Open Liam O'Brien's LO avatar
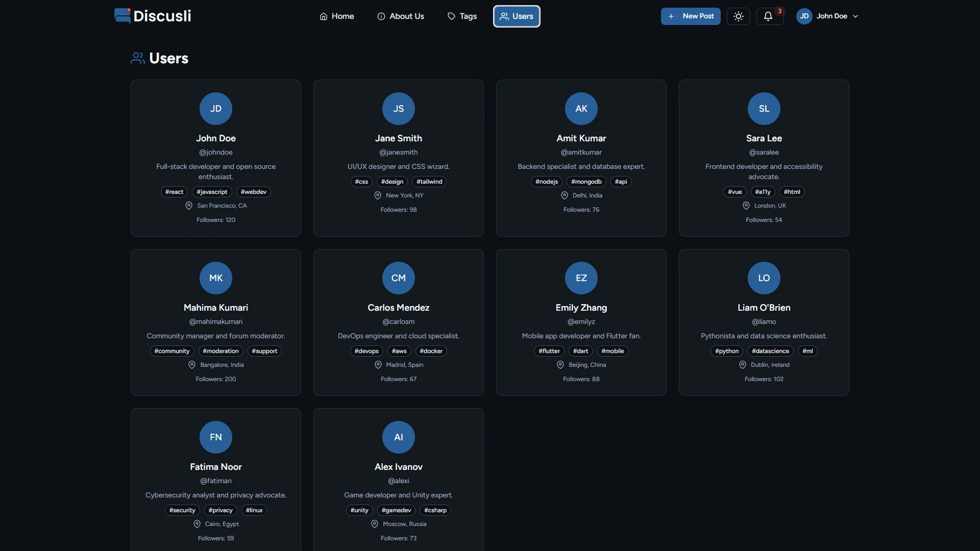The image size is (980, 551). click(x=764, y=278)
